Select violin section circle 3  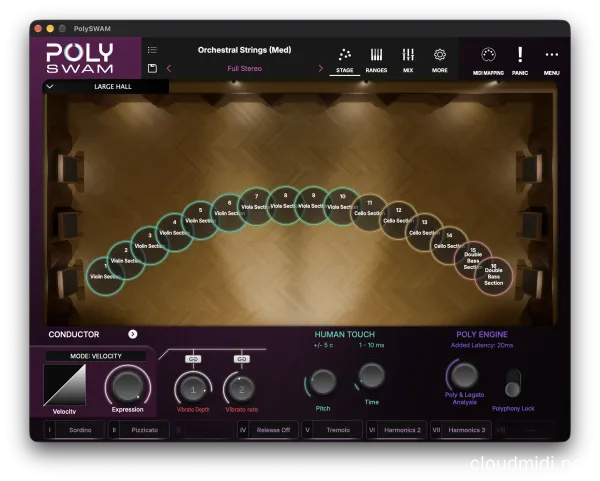click(150, 245)
